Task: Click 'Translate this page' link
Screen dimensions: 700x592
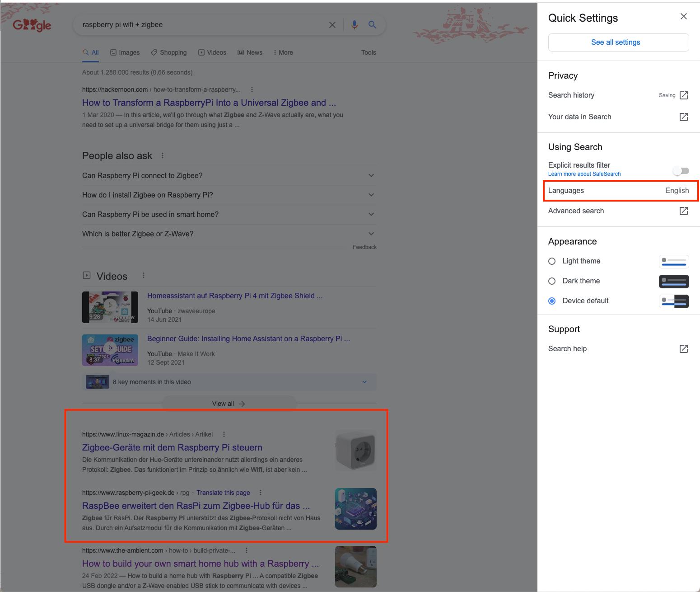Action: pos(223,493)
